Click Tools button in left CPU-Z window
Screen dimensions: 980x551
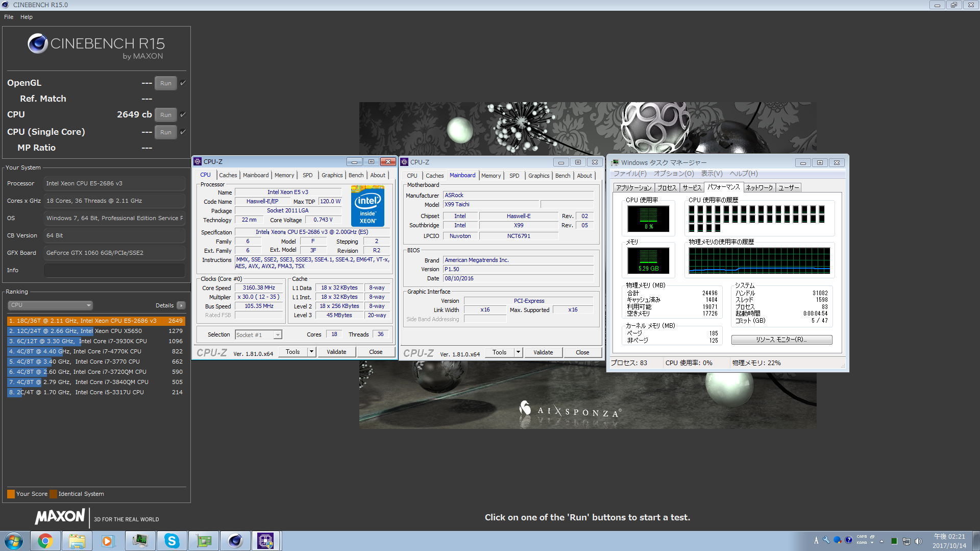293,352
